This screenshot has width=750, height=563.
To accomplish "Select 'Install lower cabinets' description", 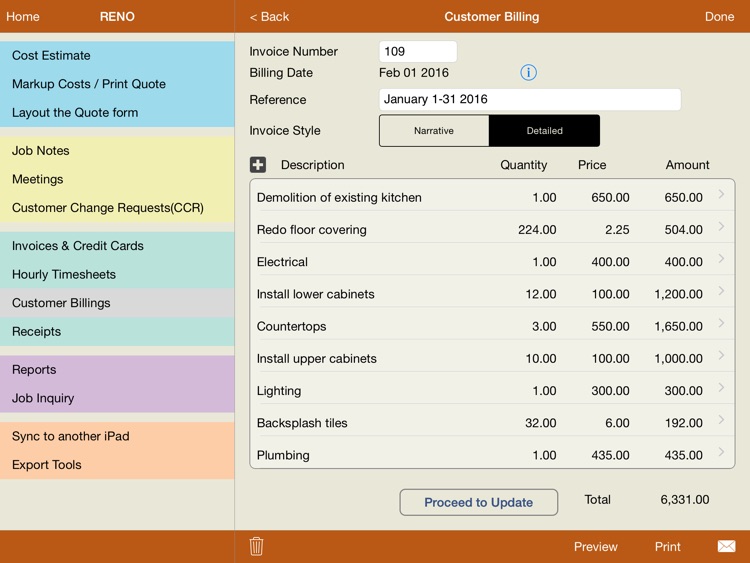I will click(x=315, y=294).
